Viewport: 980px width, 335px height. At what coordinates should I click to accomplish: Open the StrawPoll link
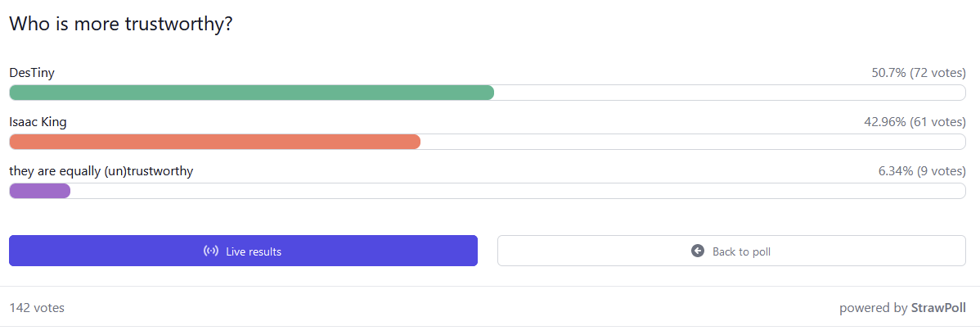click(x=938, y=307)
